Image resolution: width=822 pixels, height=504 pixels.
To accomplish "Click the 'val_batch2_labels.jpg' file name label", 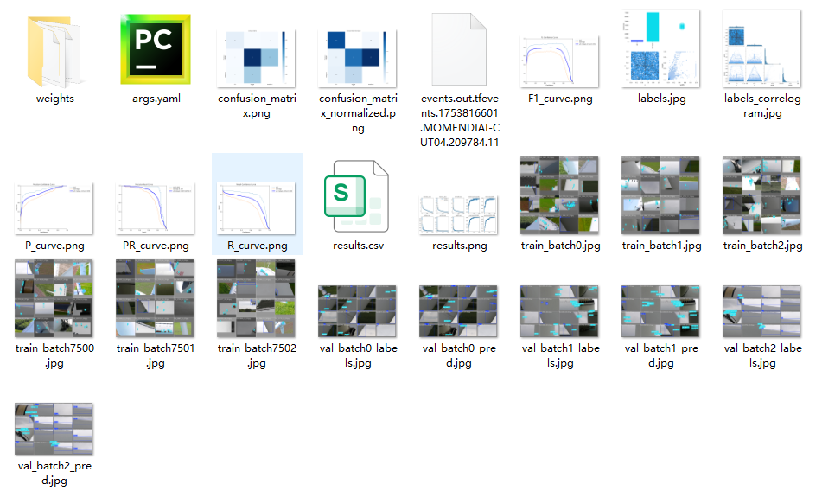I will pos(762,355).
